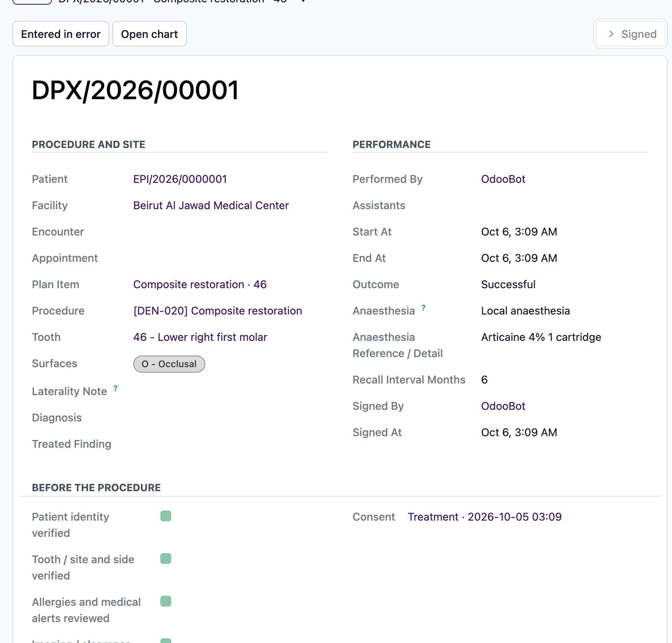Screen dimensions: 672x643
Task: Click the Consent field label
Action: point(374,517)
